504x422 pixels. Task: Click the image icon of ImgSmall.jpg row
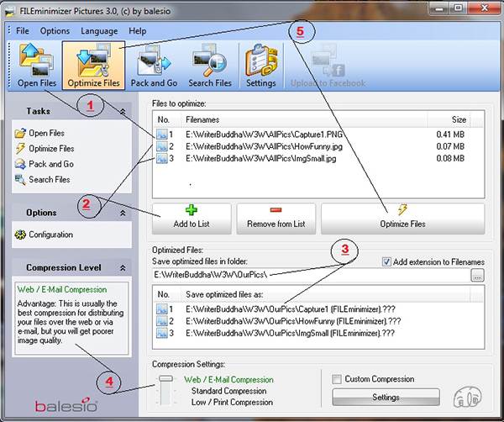pyautogui.click(x=162, y=158)
